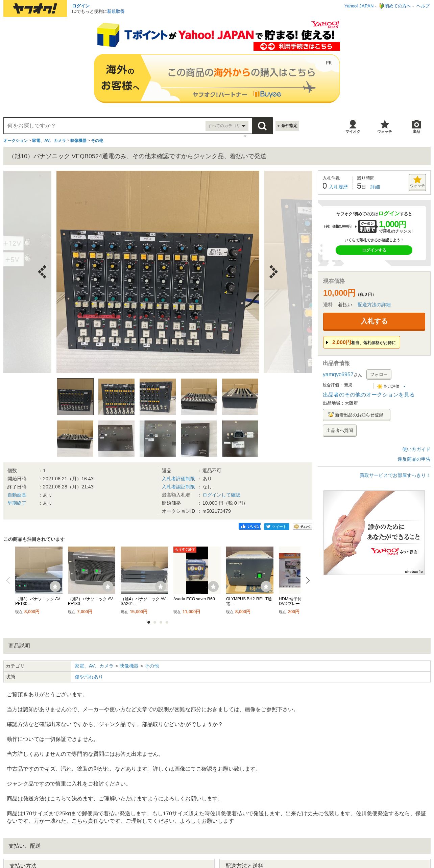434x868 pixels.
Task: Favorite the Asada ECO saver item star
Action: (213, 586)
